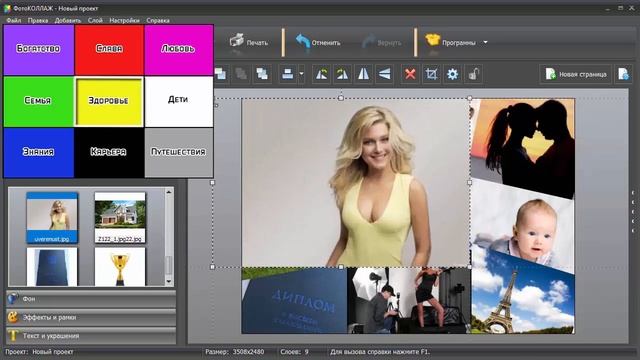Click the Печать printer button
The height and width of the screenshot is (360, 640).
(x=248, y=42)
